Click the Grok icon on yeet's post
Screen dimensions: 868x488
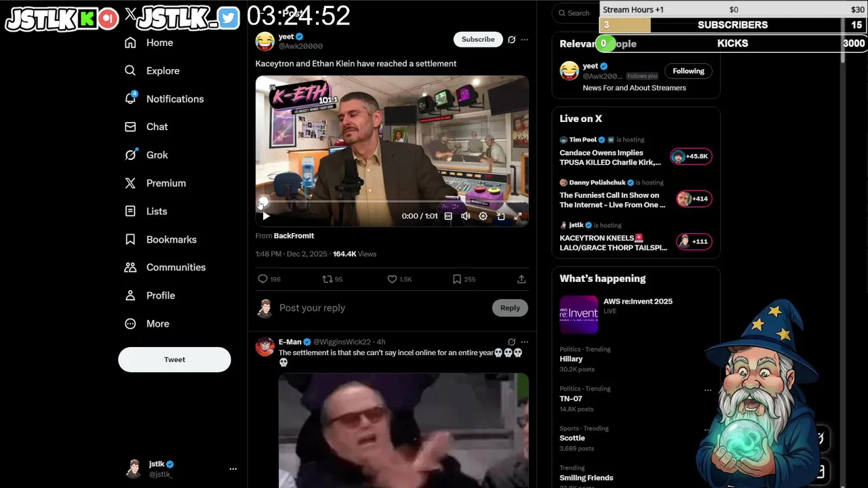511,39
